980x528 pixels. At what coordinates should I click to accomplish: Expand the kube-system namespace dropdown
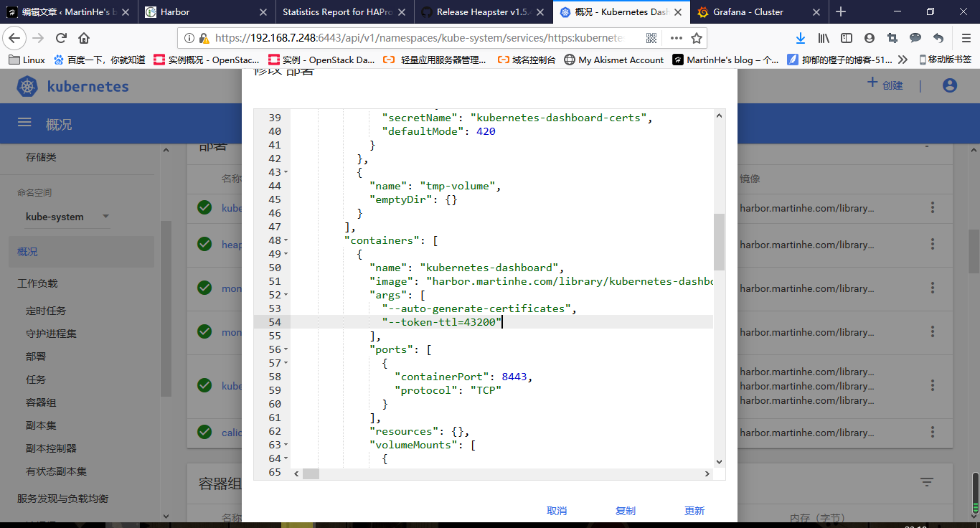pos(105,217)
